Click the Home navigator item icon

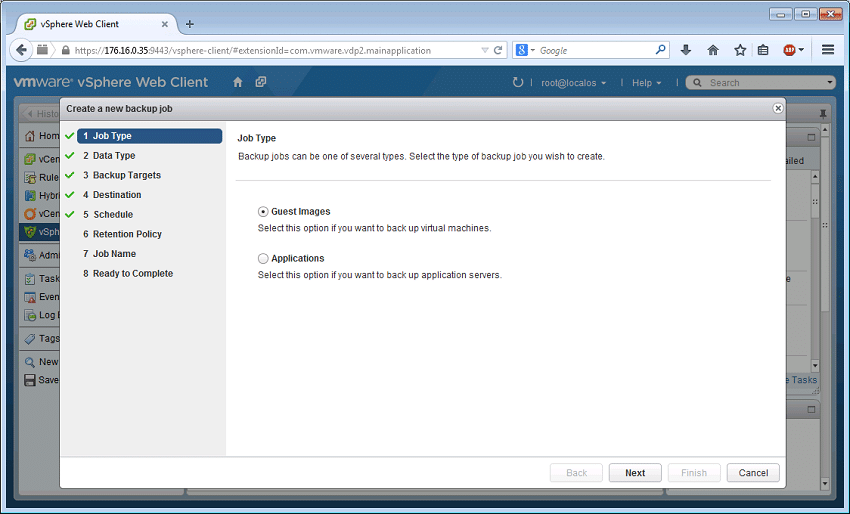pos(30,136)
